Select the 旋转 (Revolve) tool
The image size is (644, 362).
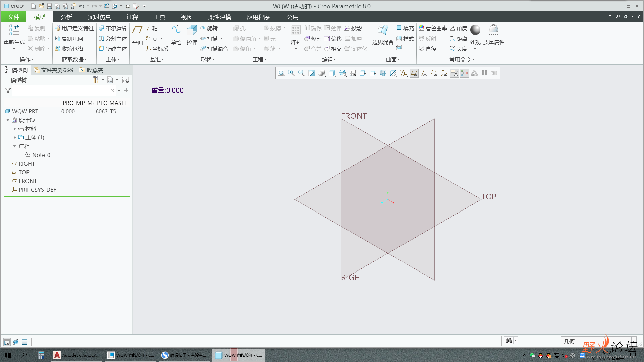coord(209,28)
